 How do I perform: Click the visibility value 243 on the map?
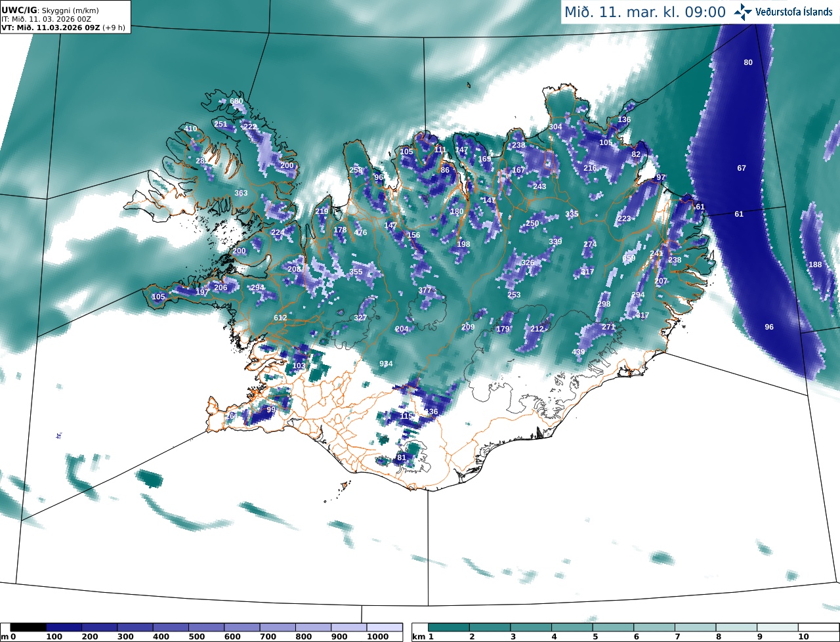click(x=539, y=186)
